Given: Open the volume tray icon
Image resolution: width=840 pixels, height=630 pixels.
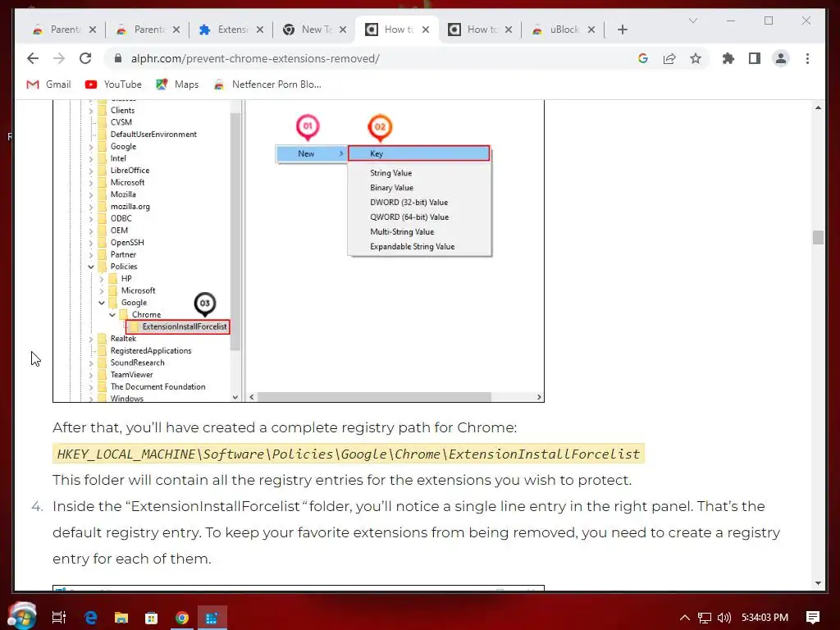Looking at the screenshot, I should tap(724, 618).
